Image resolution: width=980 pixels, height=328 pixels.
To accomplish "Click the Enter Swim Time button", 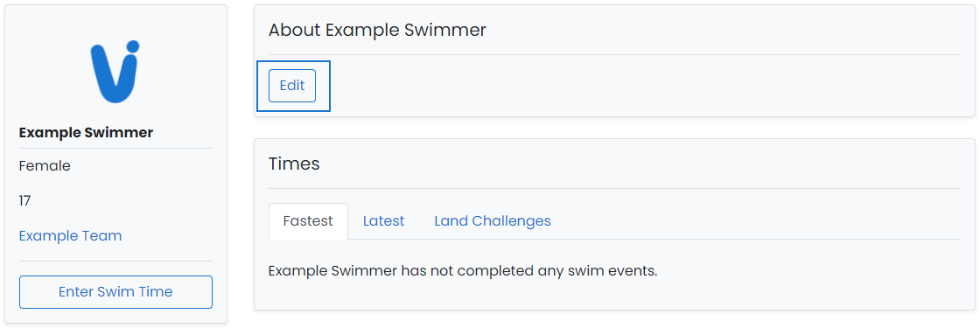I will click(x=115, y=292).
